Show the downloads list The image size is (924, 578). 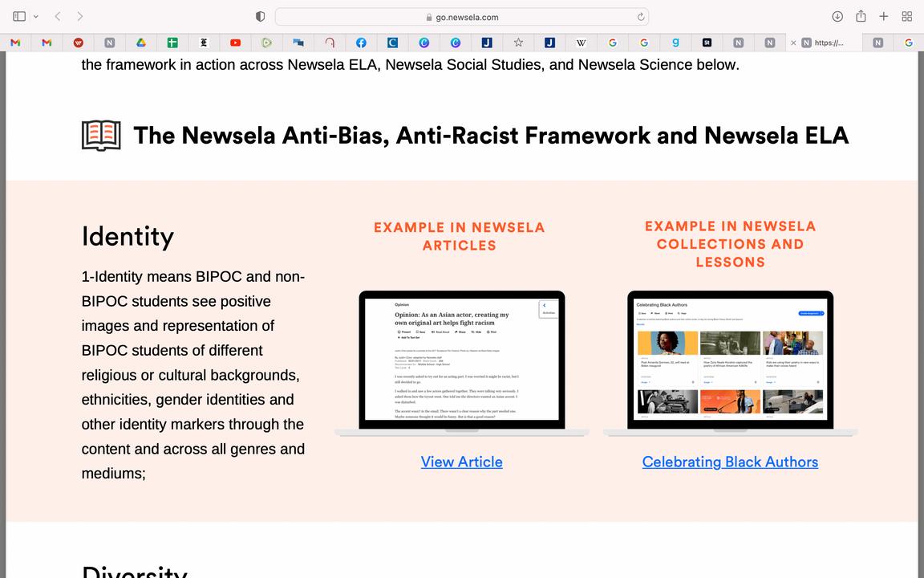pyautogui.click(x=837, y=17)
